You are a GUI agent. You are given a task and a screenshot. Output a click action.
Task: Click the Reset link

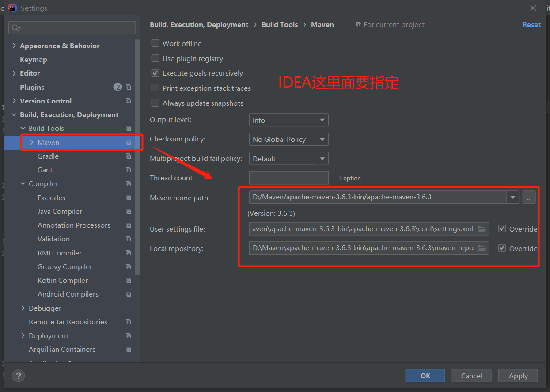point(531,25)
